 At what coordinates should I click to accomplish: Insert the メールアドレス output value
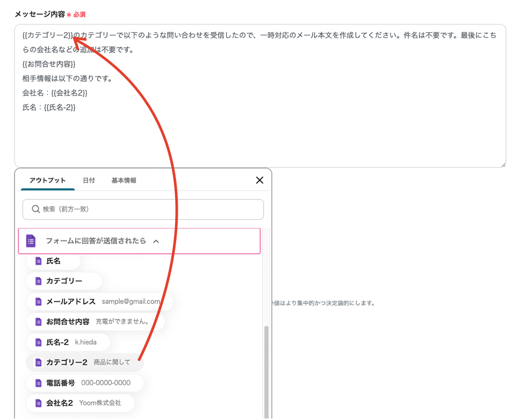(x=100, y=301)
